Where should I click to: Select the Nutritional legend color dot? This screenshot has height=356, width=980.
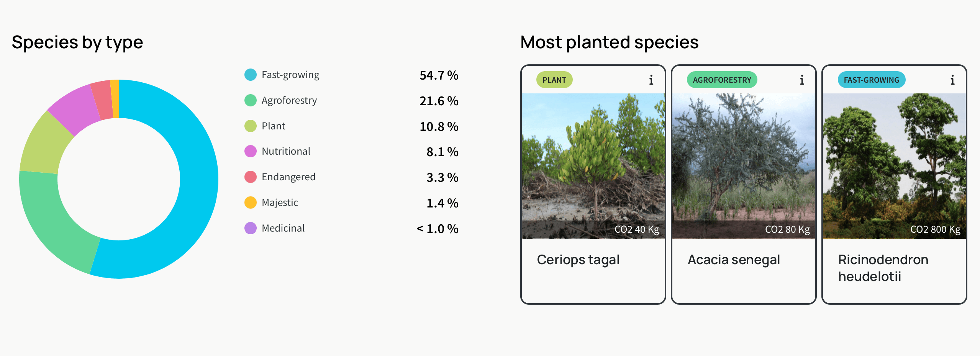tap(251, 151)
